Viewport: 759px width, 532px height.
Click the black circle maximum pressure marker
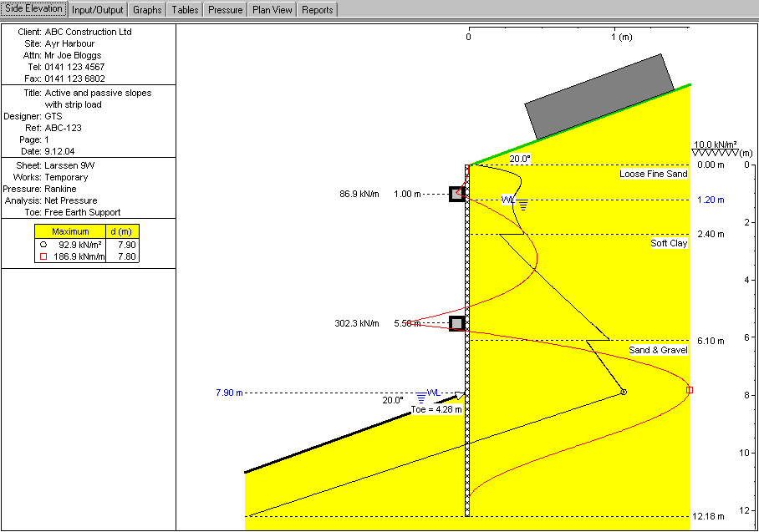coord(624,392)
